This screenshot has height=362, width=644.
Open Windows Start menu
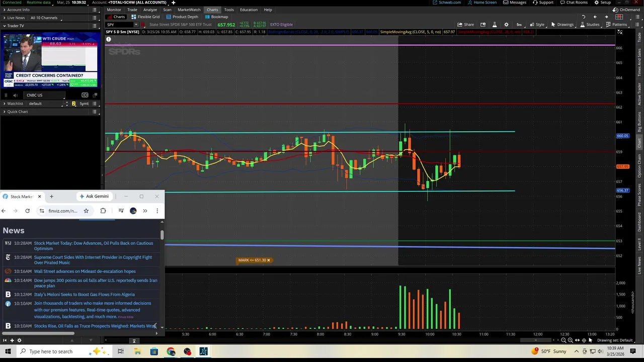tap(8, 351)
